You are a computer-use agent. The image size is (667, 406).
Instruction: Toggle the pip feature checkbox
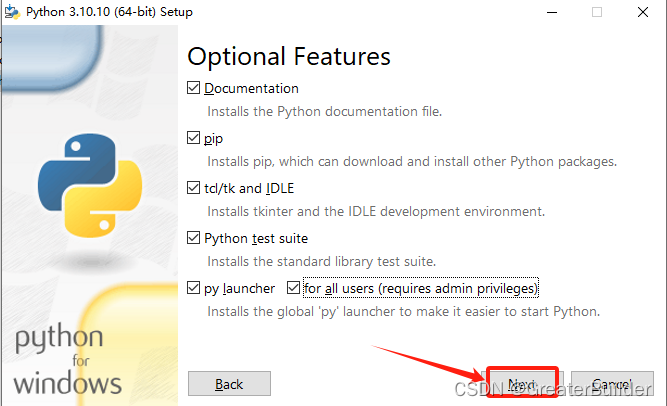pyautogui.click(x=194, y=138)
